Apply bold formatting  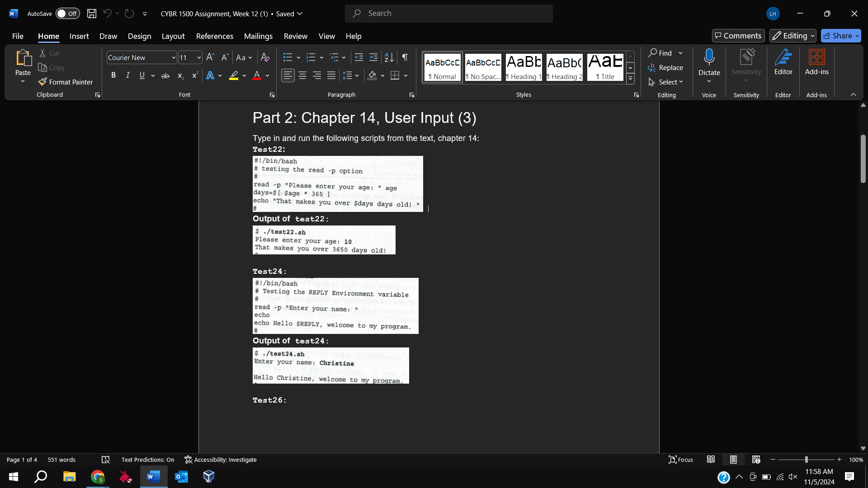113,75
